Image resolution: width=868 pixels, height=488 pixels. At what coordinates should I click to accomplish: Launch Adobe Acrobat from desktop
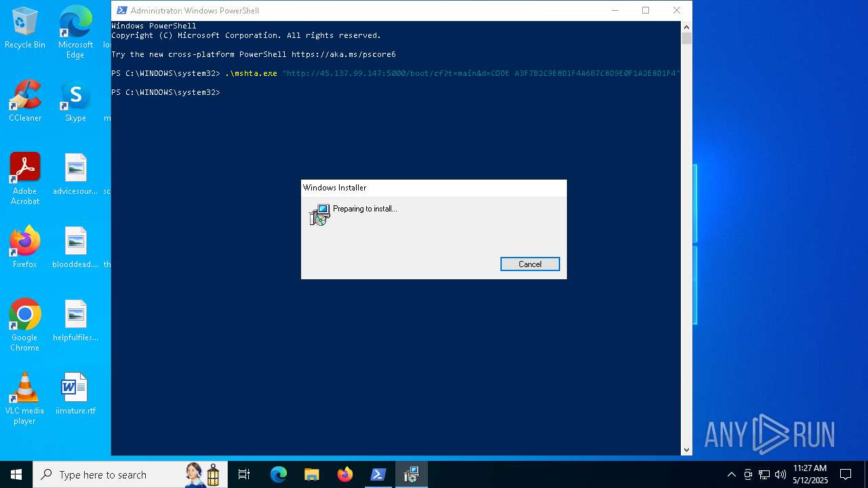pyautogui.click(x=25, y=179)
